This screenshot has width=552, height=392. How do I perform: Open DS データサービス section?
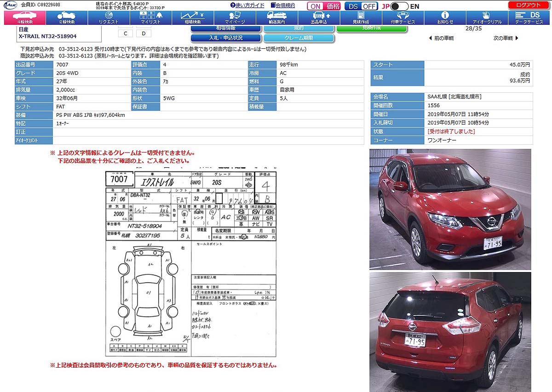tap(529, 18)
